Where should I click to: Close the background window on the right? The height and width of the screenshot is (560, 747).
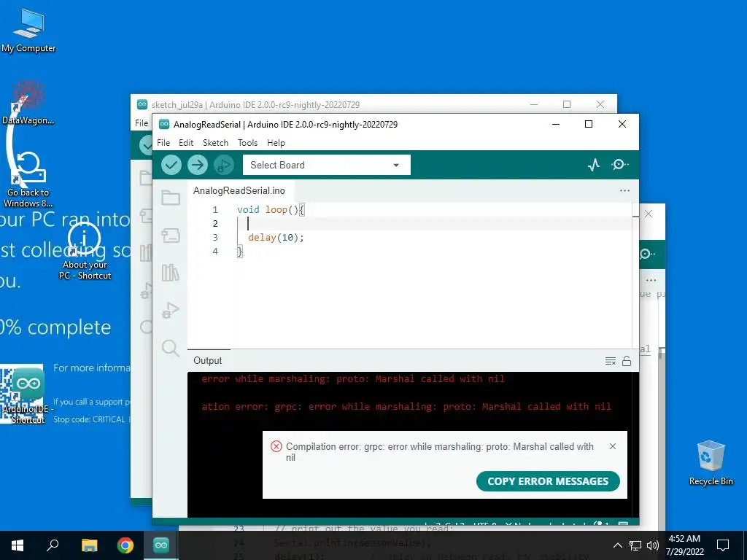click(649, 214)
